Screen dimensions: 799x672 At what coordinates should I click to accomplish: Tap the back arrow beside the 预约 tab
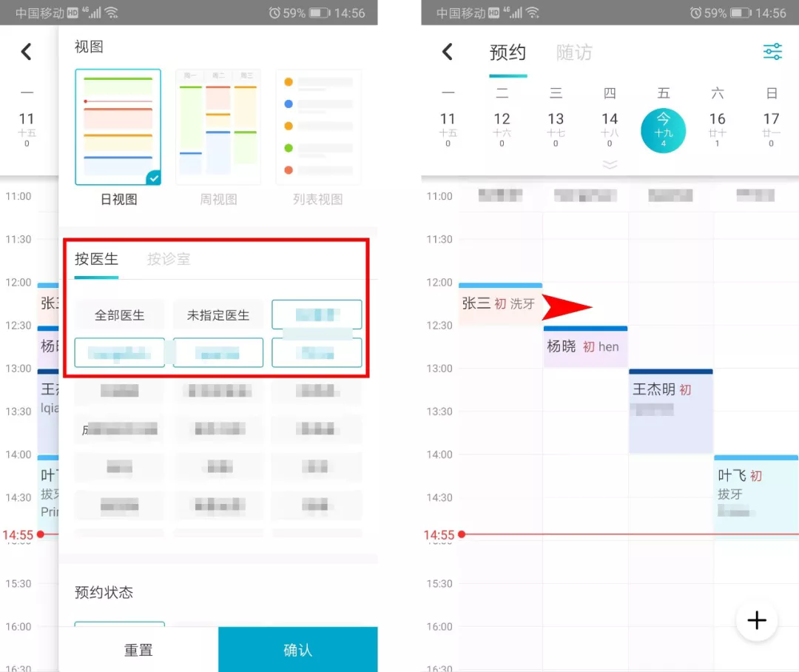point(448,52)
